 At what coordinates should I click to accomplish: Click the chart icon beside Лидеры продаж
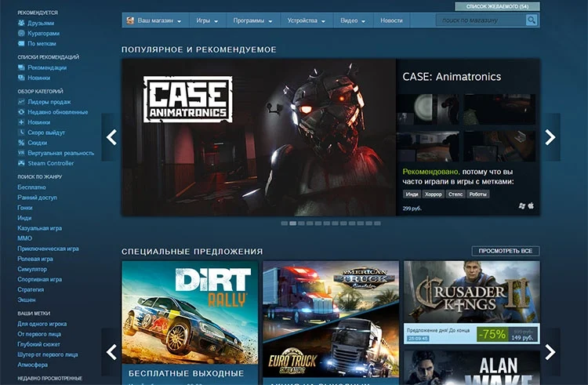tap(21, 102)
